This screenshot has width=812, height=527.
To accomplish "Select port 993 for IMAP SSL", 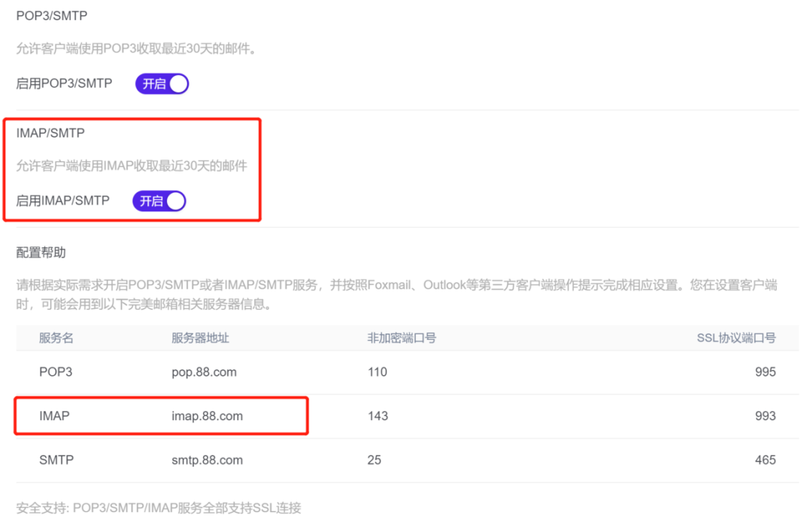I will 765,416.
